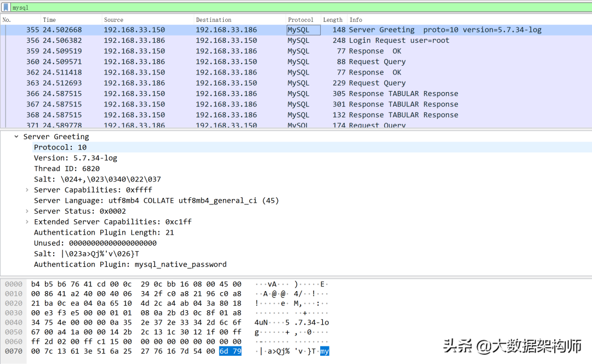The width and height of the screenshot is (592, 364).
Task: Click the MySQL protocol cell of packet 355
Action: pyautogui.click(x=303, y=30)
